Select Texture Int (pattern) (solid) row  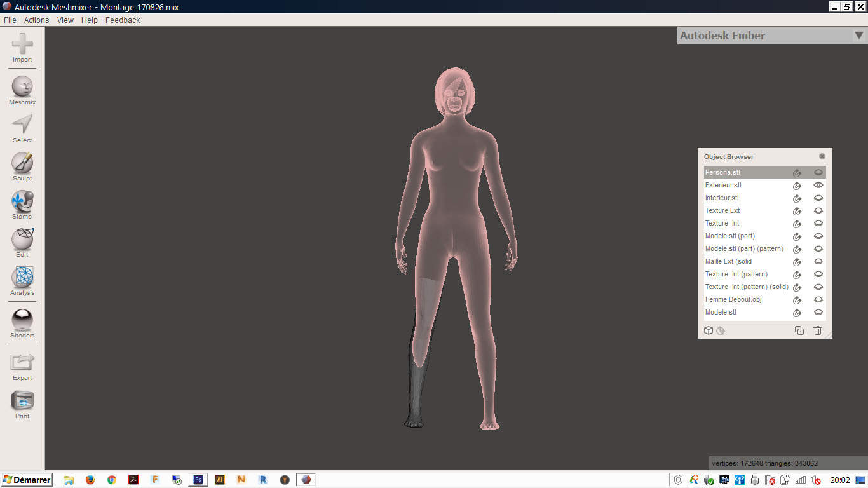[765, 287]
